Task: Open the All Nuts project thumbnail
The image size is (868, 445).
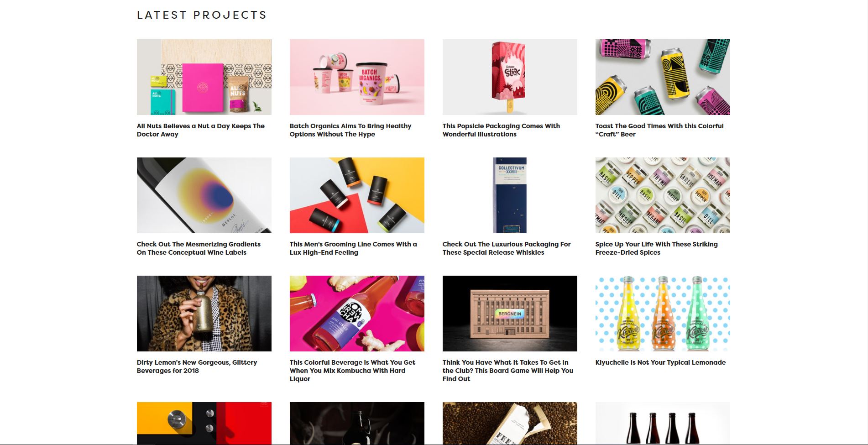Action: point(204,77)
